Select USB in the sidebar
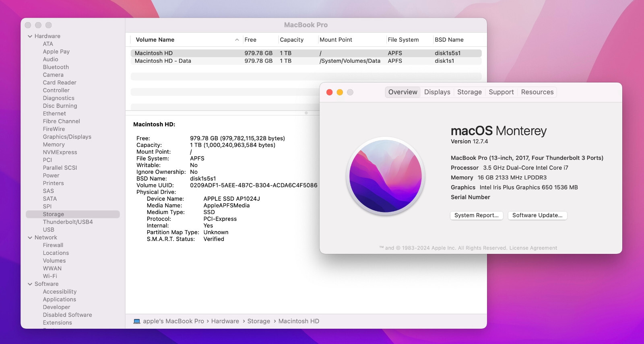The height and width of the screenshot is (344, 644). pyautogui.click(x=49, y=230)
